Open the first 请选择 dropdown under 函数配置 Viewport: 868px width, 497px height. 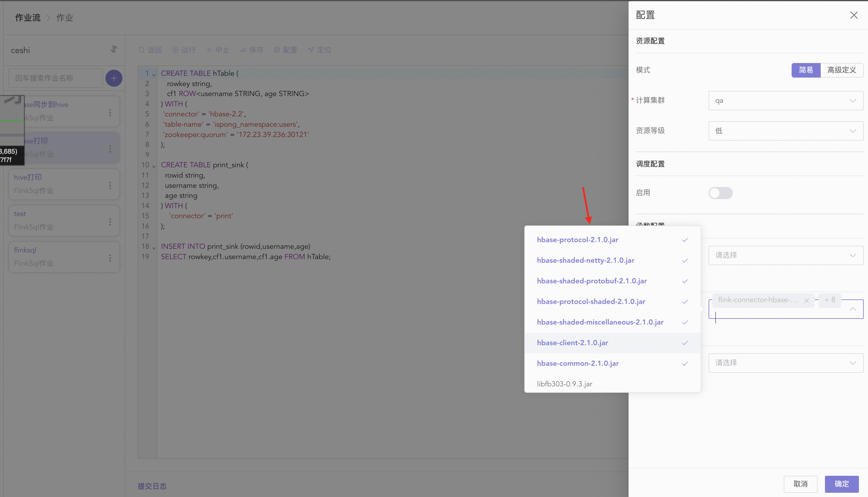tap(786, 255)
